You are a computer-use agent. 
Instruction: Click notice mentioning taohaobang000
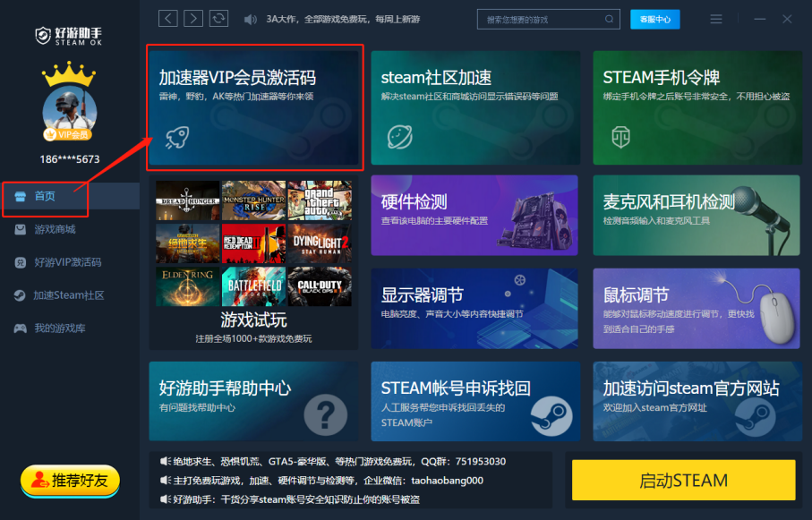coord(321,481)
